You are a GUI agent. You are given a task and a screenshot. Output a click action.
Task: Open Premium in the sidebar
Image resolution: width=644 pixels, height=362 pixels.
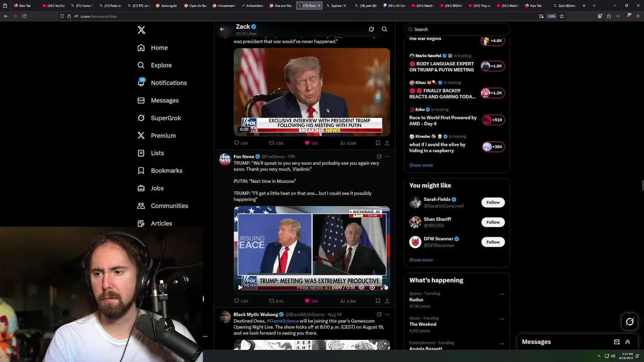(x=156, y=136)
